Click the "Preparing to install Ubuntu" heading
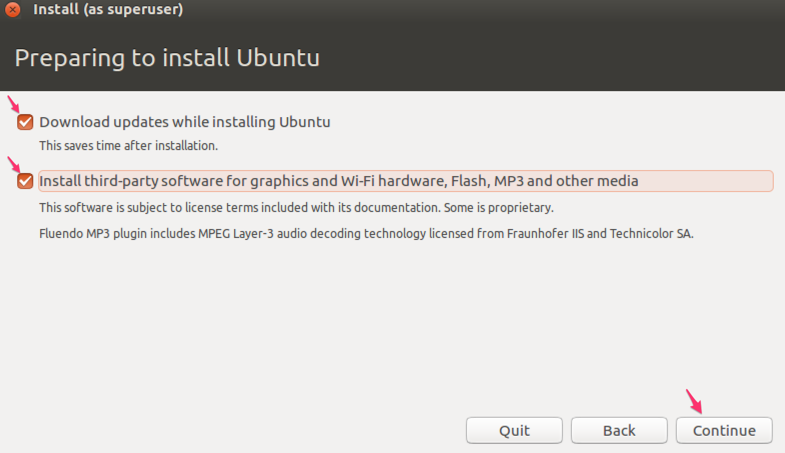Image resolution: width=785 pixels, height=453 pixels. tap(167, 58)
